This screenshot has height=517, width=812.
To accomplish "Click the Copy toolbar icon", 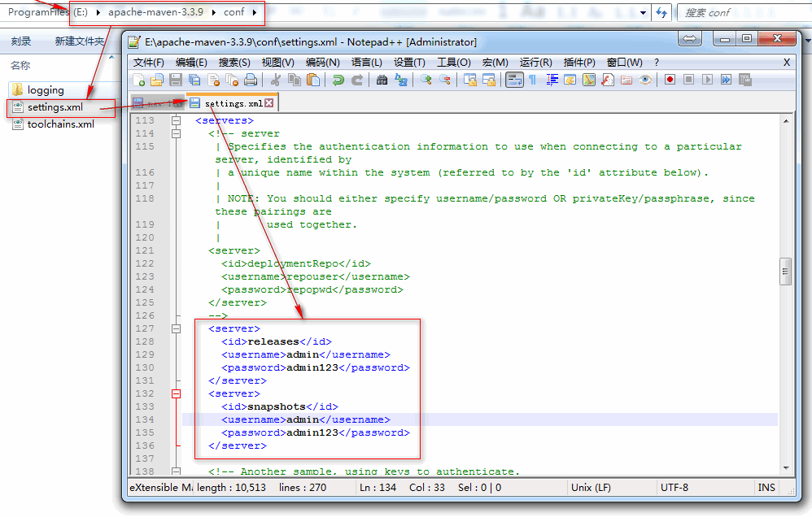I will pos(295,80).
